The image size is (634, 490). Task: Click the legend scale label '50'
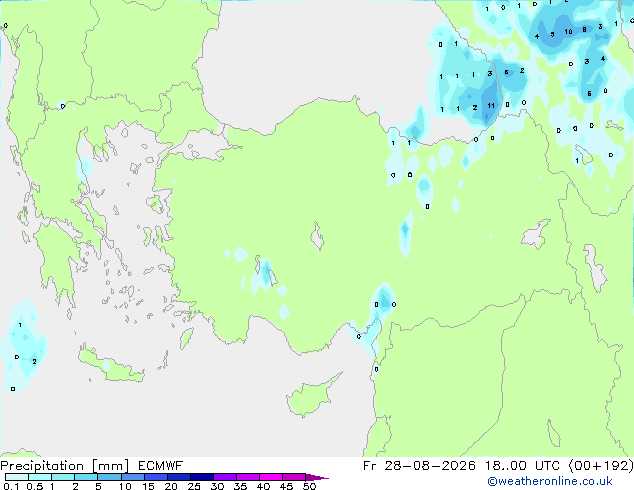coord(309,486)
